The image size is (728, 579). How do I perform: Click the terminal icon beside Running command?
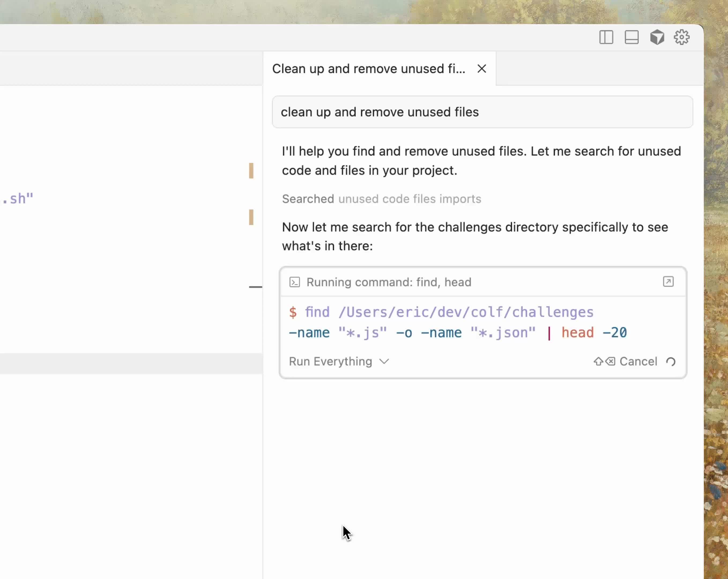coord(294,282)
